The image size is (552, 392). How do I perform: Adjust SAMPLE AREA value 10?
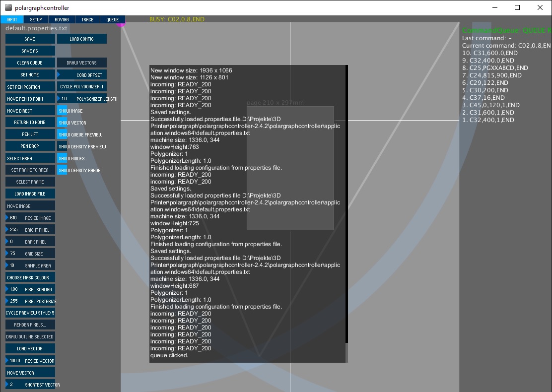[x=30, y=265]
